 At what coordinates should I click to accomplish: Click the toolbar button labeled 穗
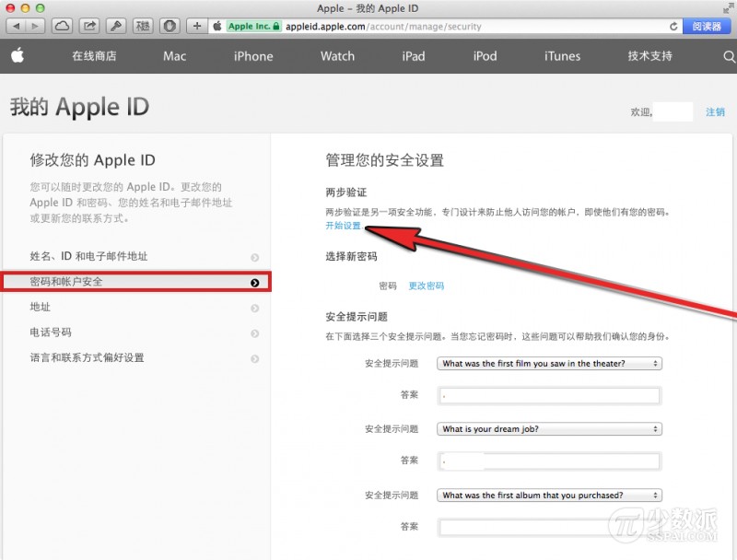pyautogui.click(x=143, y=27)
